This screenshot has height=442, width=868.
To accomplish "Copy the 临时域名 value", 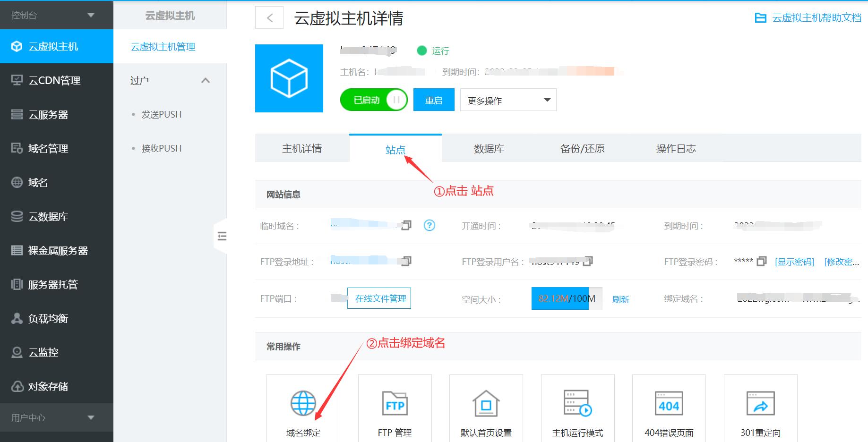I will pyautogui.click(x=407, y=226).
